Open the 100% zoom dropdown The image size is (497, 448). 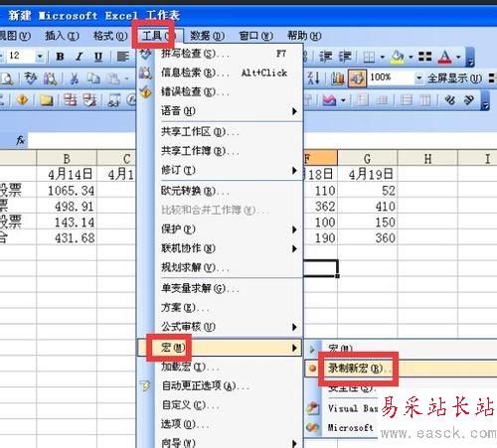(x=418, y=78)
